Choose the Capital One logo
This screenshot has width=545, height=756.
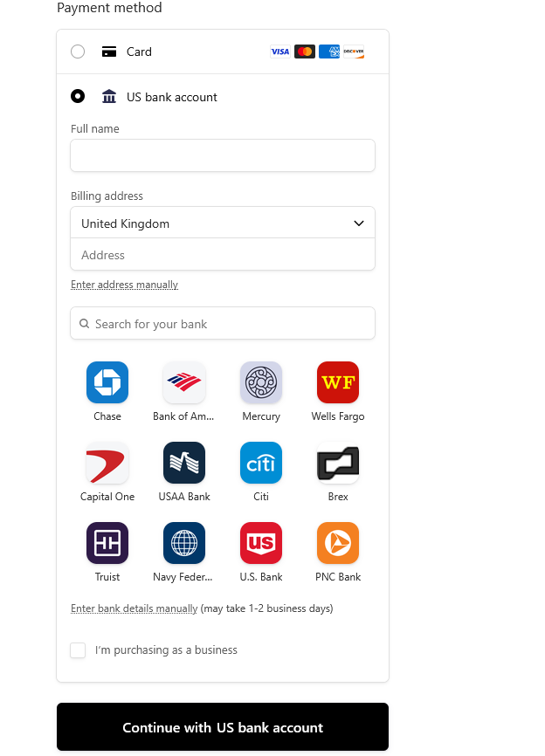(x=107, y=463)
